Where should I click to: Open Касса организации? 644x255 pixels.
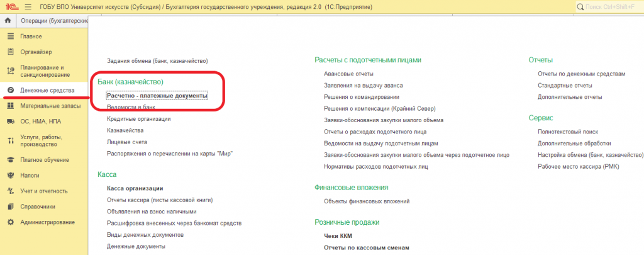pyautogui.click(x=135, y=188)
